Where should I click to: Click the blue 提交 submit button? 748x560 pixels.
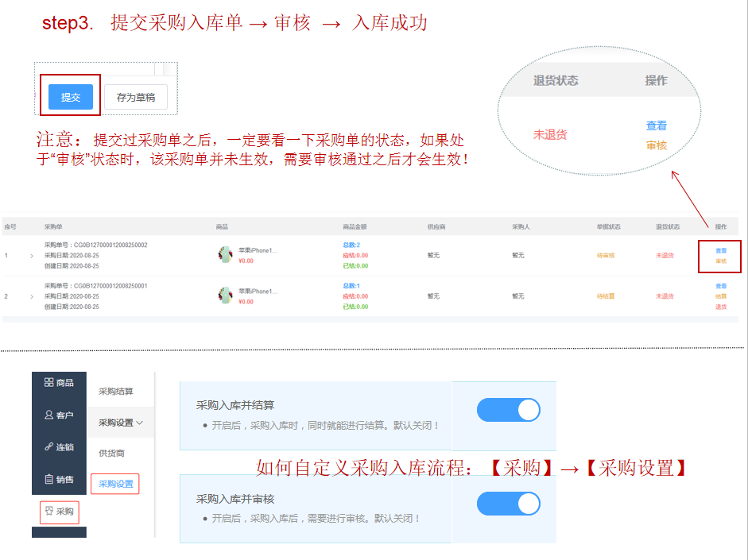coord(71,97)
